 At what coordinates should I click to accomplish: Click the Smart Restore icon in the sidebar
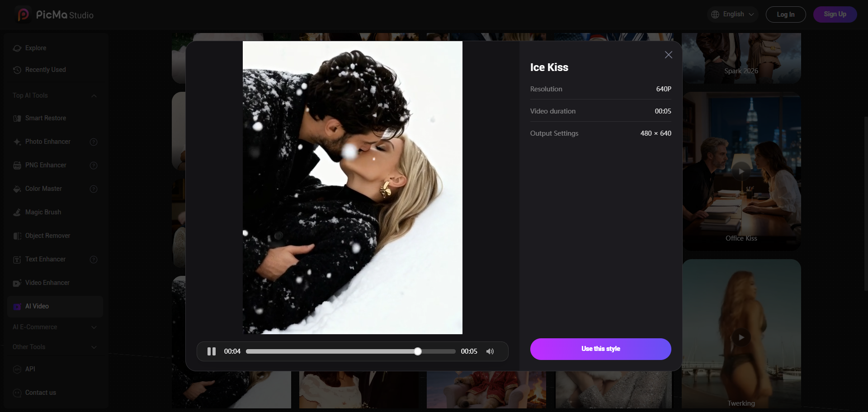click(17, 118)
